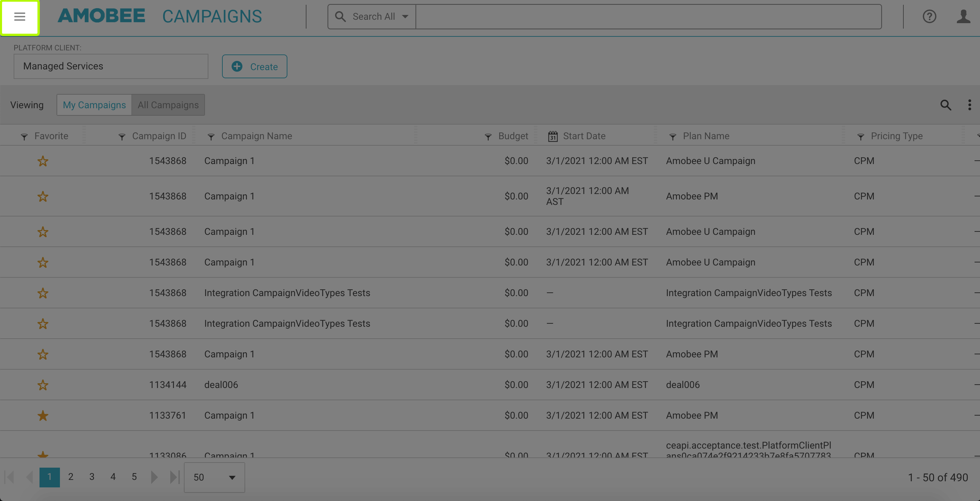980x501 pixels.
Task: Switch to All Campaigns view
Action: coord(168,105)
